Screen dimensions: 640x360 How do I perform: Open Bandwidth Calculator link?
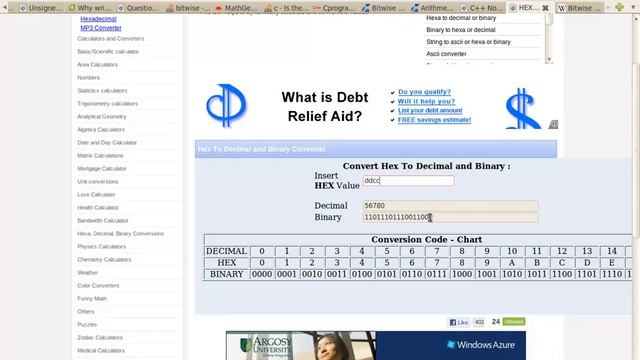[102, 221]
